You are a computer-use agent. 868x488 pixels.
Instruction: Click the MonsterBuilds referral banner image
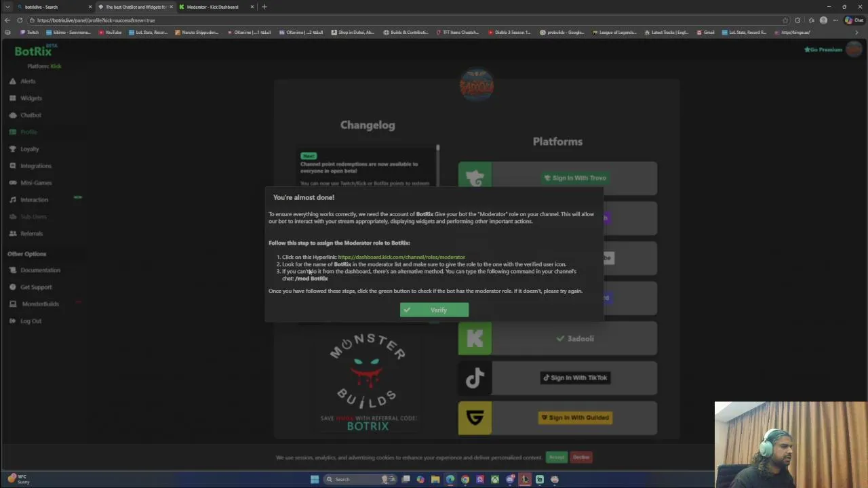[x=368, y=382]
